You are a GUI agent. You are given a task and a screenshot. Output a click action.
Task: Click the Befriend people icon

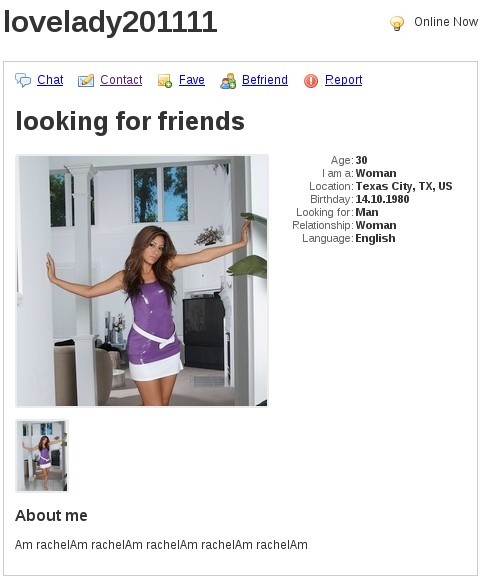(x=228, y=81)
